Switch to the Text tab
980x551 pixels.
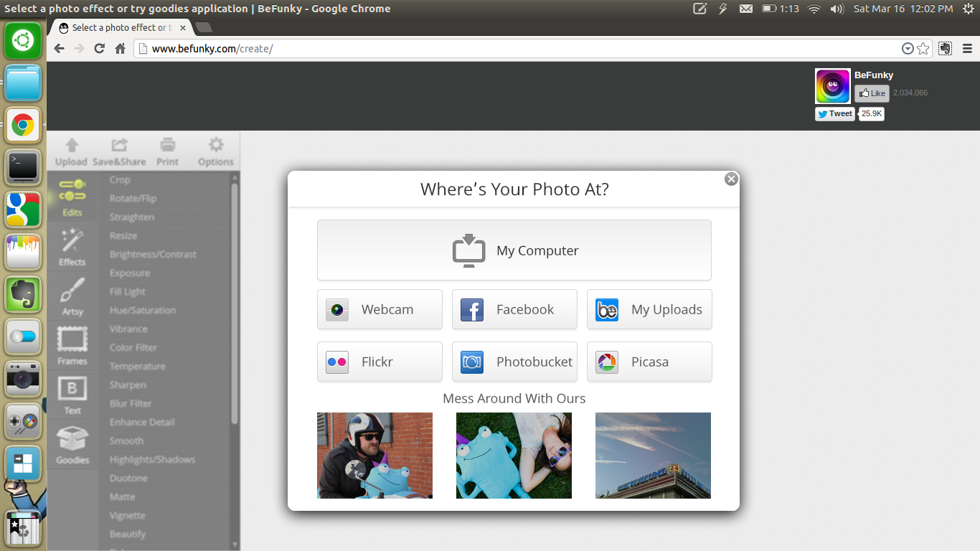[72, 395]
